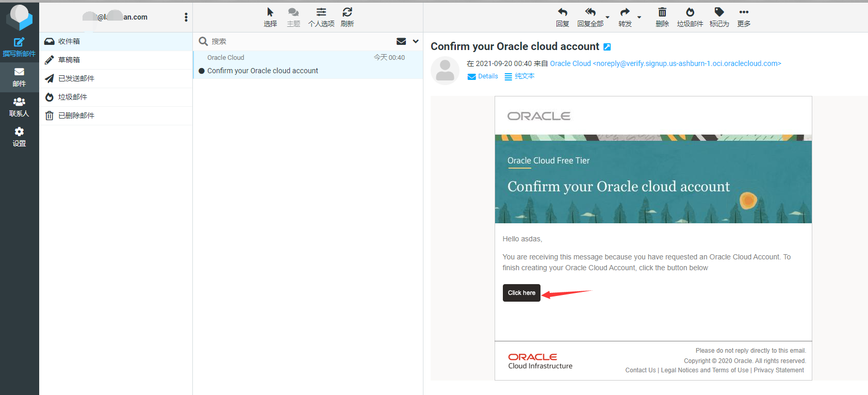Focus the mail search field
The width and height of the screenshot is (868, 395).
coord(299,41)
